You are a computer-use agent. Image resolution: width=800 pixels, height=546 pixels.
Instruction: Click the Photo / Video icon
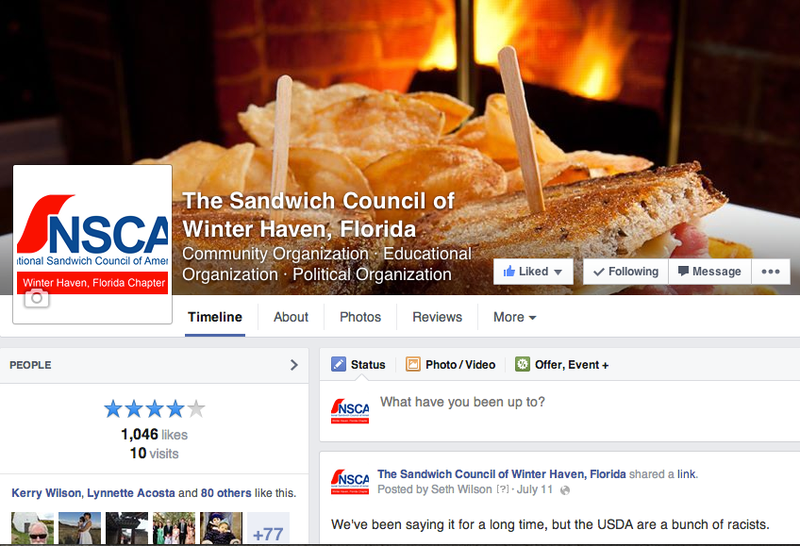413,364
